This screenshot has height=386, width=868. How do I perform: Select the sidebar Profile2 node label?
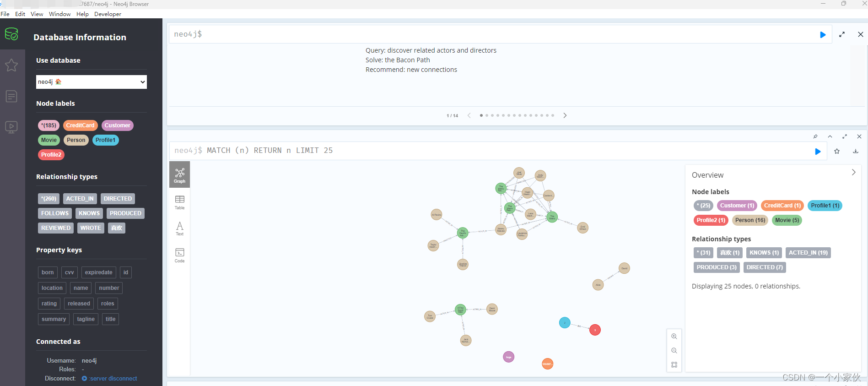[51, 155]
